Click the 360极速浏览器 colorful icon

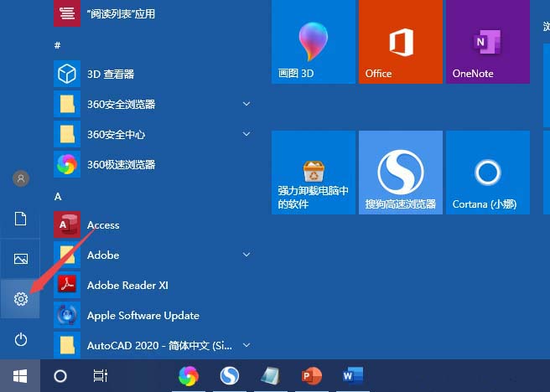67,164
